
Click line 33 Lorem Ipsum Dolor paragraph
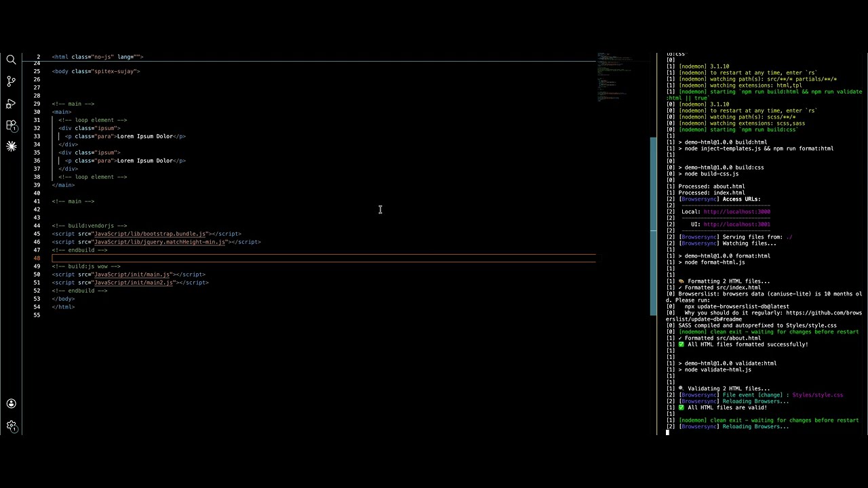click(125, 136)
